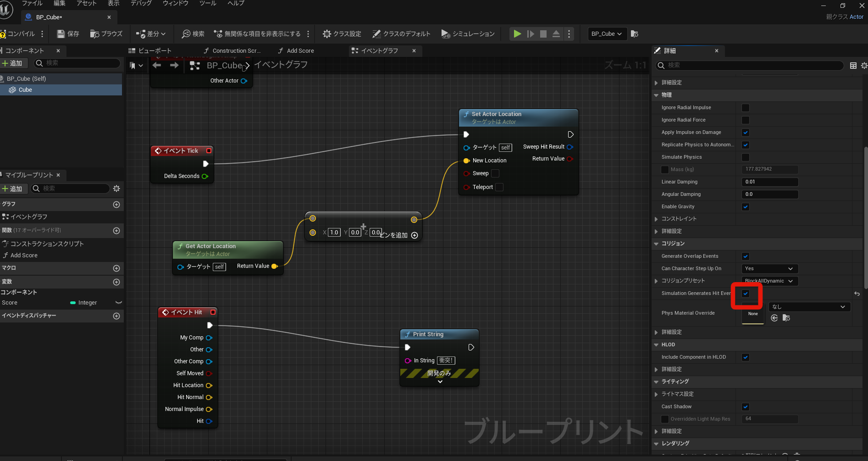Screen dimensions: 868x461
Task: Open My Blueprint settings gear
Action: [116, 189]
